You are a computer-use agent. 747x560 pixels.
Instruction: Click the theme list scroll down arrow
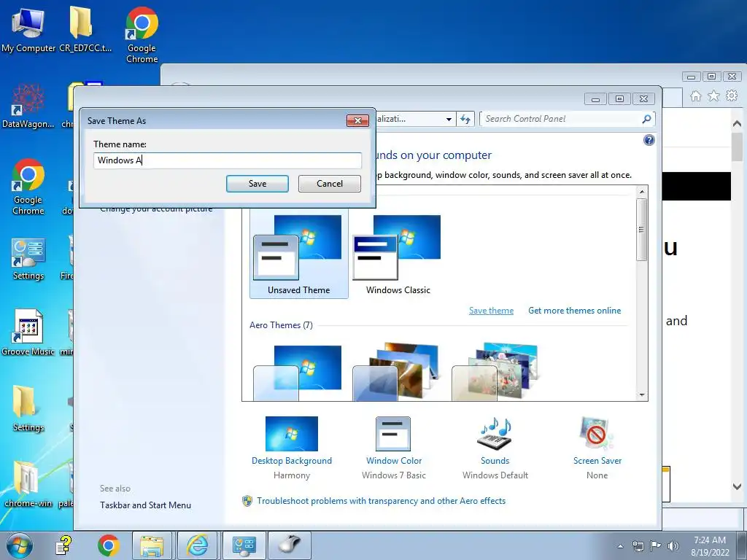click(642, 394)
